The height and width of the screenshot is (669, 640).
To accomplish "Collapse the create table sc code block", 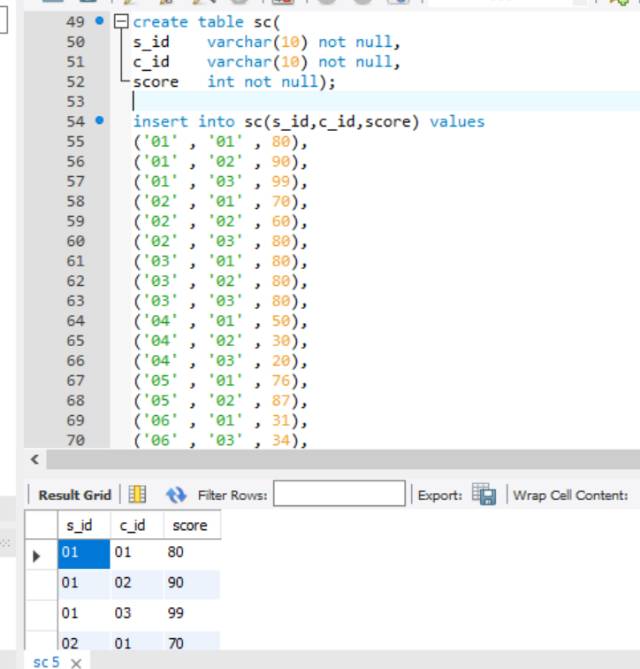I will [121, 22].
